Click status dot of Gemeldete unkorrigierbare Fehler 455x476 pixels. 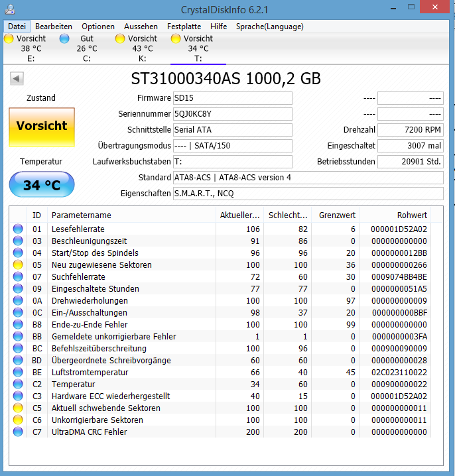tap(18, 336)
